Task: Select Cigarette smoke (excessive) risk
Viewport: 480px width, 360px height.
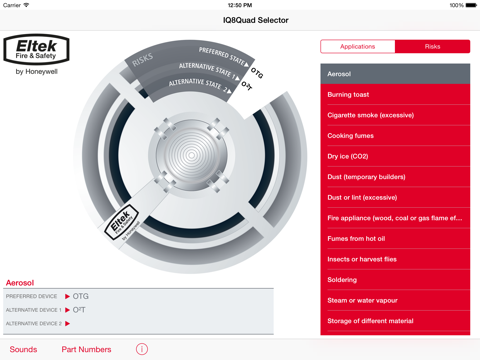Action: coord(395,115)
